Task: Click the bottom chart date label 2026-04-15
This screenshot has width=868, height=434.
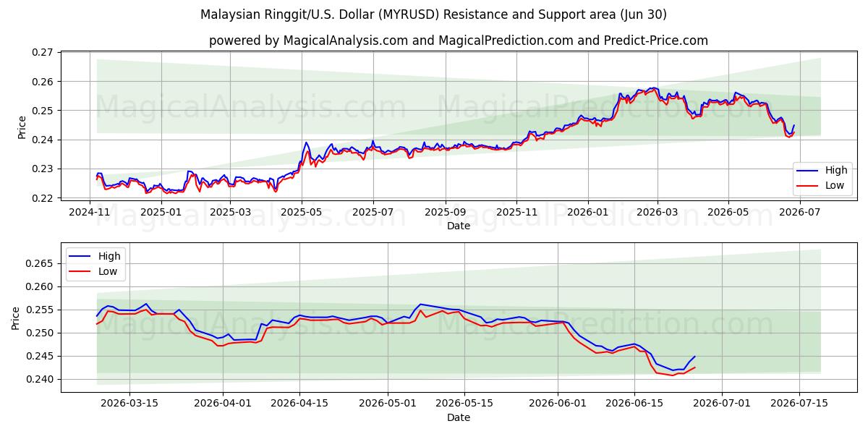Action: pos(299,404)
